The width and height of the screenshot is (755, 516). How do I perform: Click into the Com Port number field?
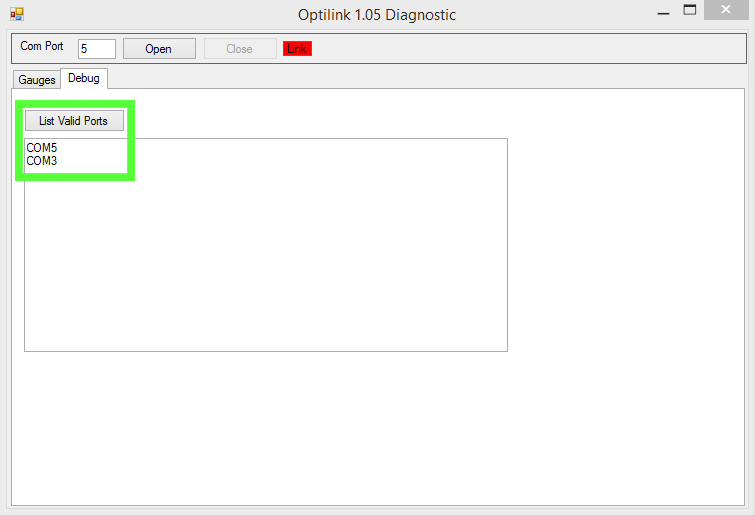pyautogui.click(x=97, y=49)
